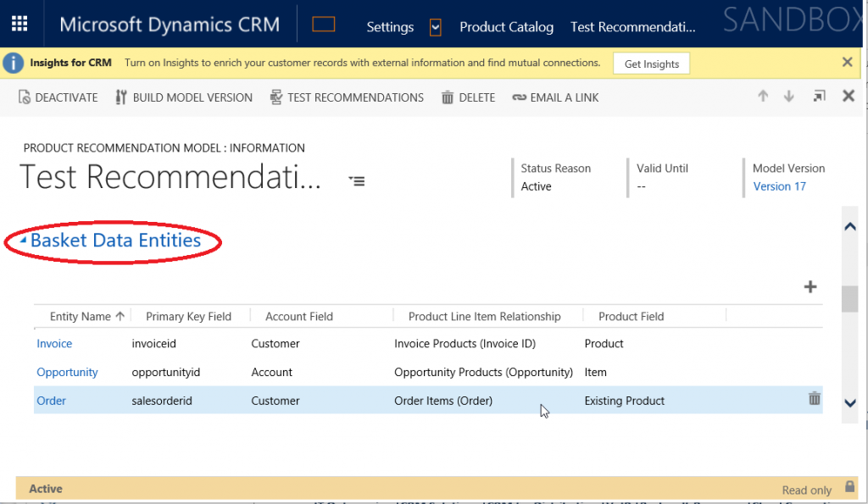
Task: Expand the Settings dropdown arrow
Action: coord(436,26)
